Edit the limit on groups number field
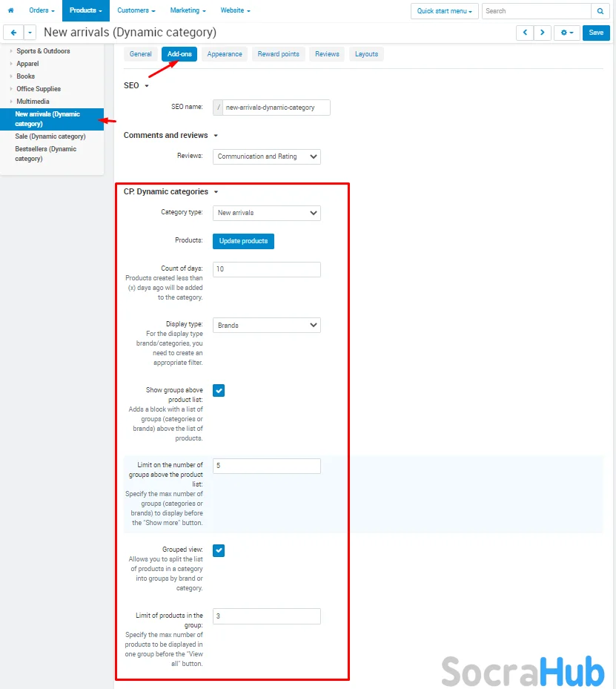This screenshot has height=689, width=616. click(x=267, y=467)
